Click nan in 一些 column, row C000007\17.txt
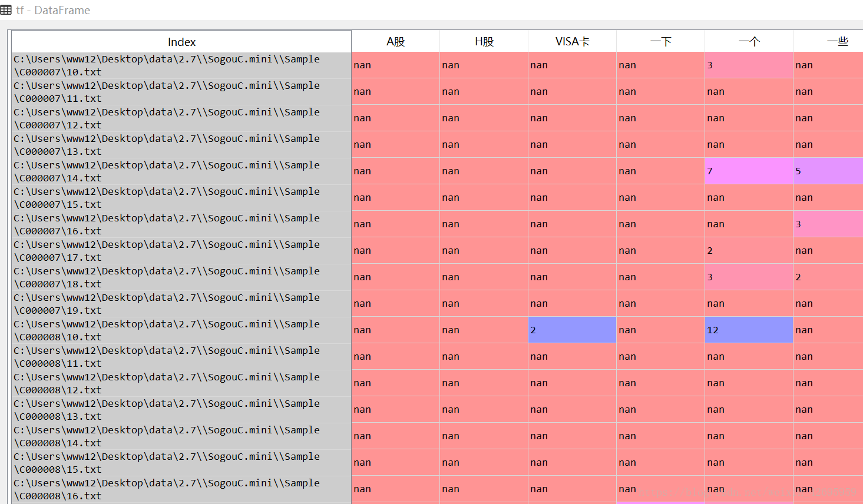Image resolution: width=863 pixels, height=504 pixels. click(828, 251)
